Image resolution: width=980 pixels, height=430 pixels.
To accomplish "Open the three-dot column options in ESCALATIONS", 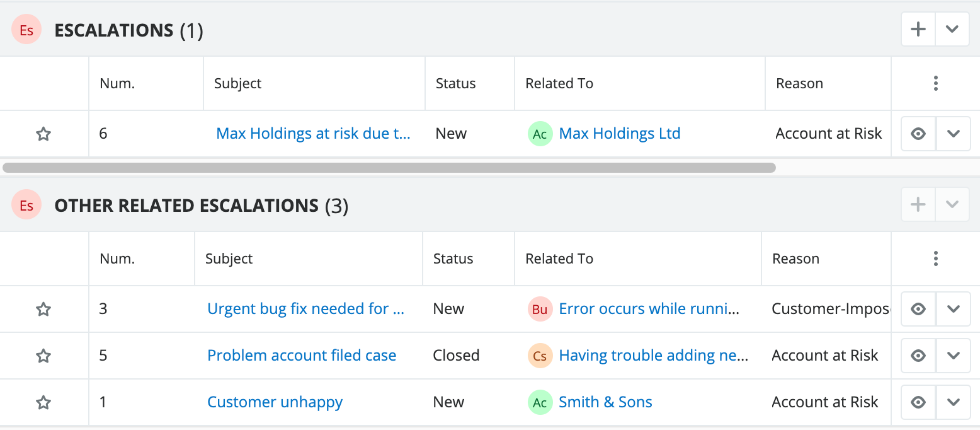I will click(x=935, y=83).
